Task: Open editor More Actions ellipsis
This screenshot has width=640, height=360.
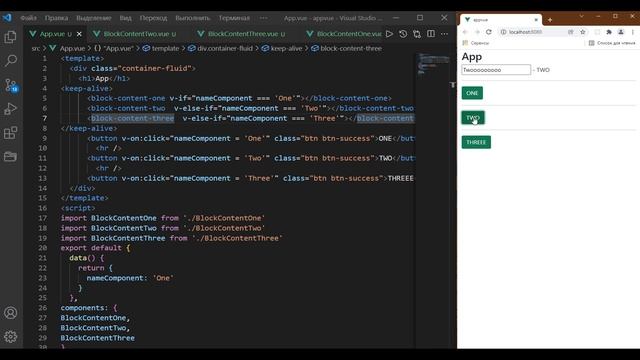Action: (444, 34)
